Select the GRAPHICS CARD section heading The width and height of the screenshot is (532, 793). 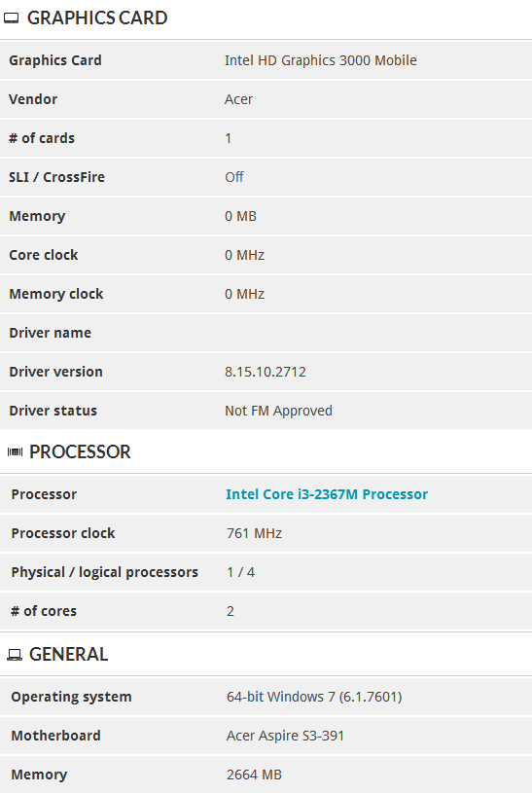pyautogui.click(x=97, y=18)
